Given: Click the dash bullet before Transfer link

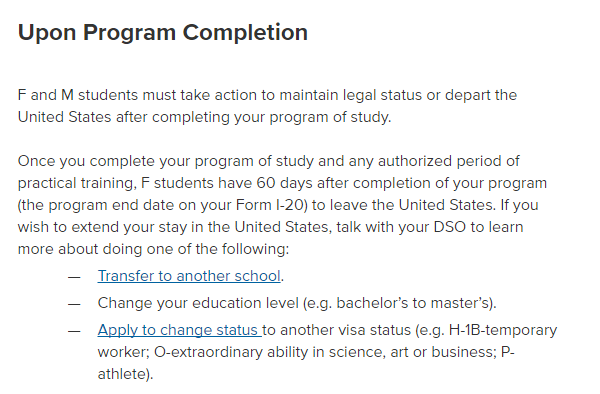Looking at the screenshot, I should tap(74, 277).
